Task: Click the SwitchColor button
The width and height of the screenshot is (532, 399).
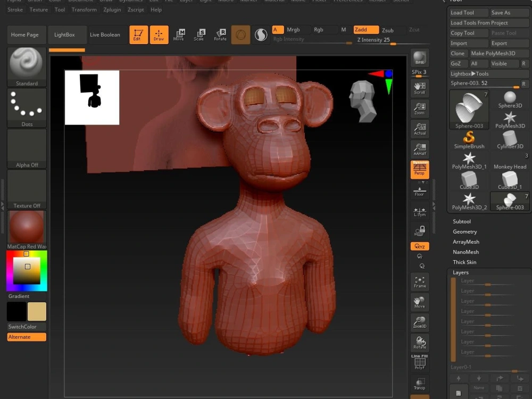Action: pos(27,327)
